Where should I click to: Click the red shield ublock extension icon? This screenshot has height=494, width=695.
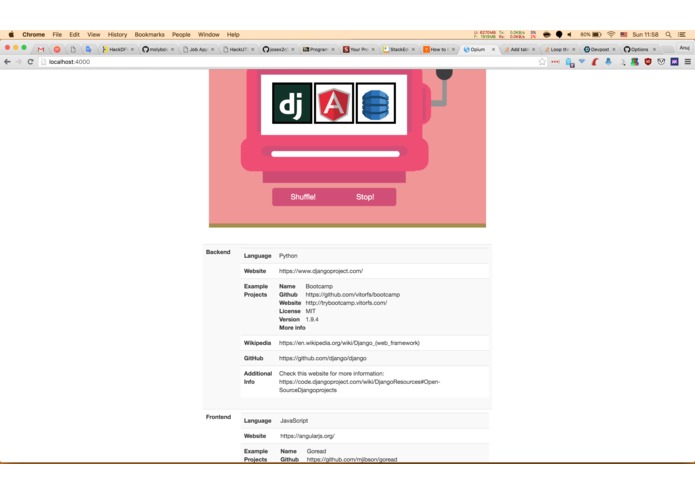[x=648, y=62]
